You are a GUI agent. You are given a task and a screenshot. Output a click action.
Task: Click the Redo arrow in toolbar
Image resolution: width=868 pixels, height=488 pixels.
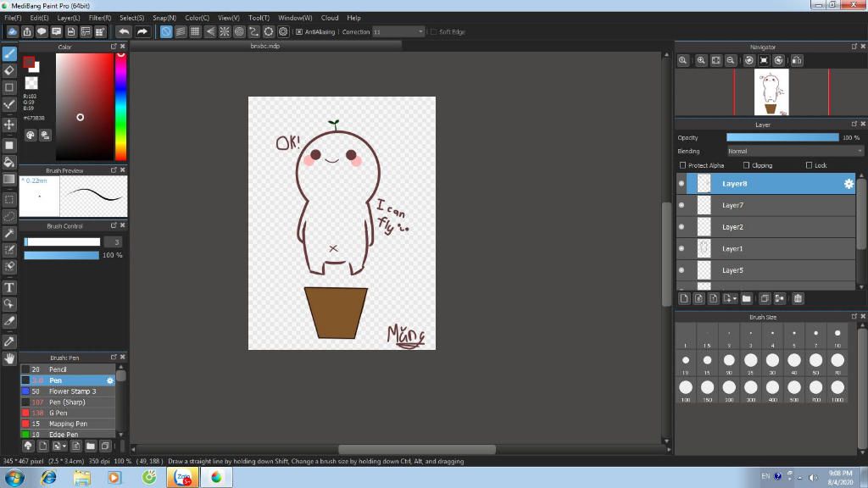tap(142, 31)
